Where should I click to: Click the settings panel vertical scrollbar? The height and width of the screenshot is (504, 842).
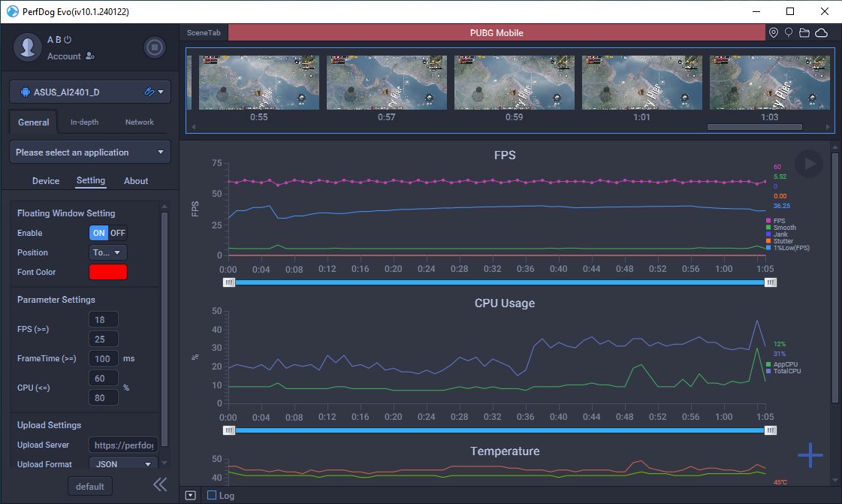pos(164,330)
